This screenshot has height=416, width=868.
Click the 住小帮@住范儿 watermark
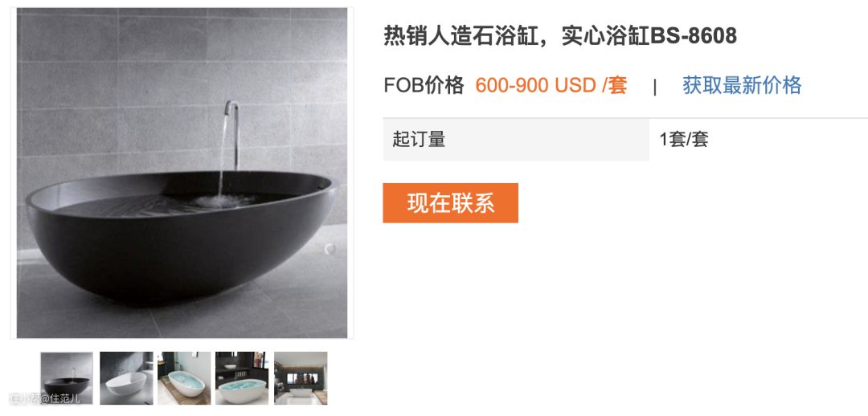(x=45, y=398)
